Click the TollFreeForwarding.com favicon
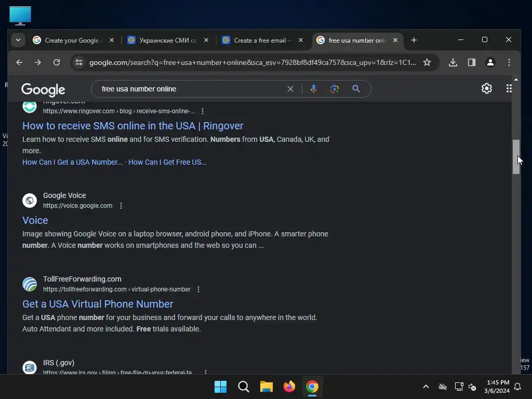The image size is (532, 399). (30, 284)
